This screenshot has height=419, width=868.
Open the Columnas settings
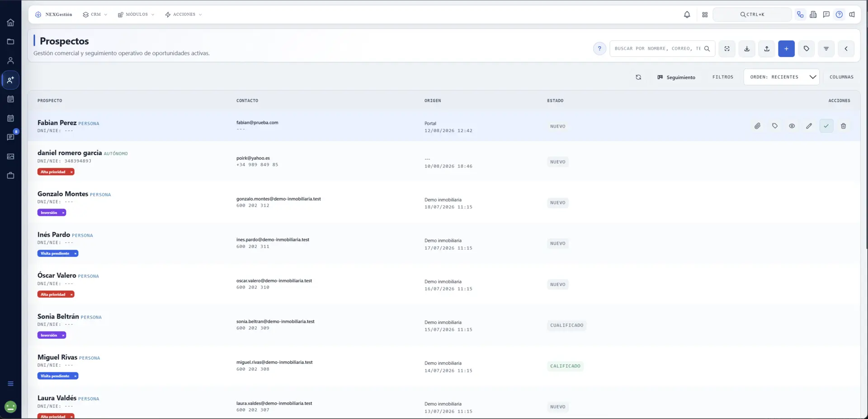click(x=841, y=77)
